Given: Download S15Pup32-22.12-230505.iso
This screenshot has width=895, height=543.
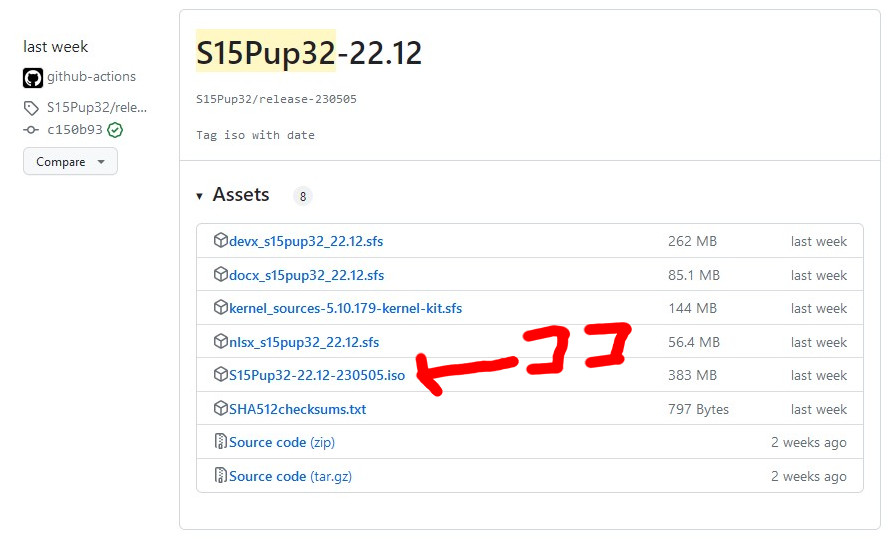Looking at the screenshot, I should [x=317, y=375].
